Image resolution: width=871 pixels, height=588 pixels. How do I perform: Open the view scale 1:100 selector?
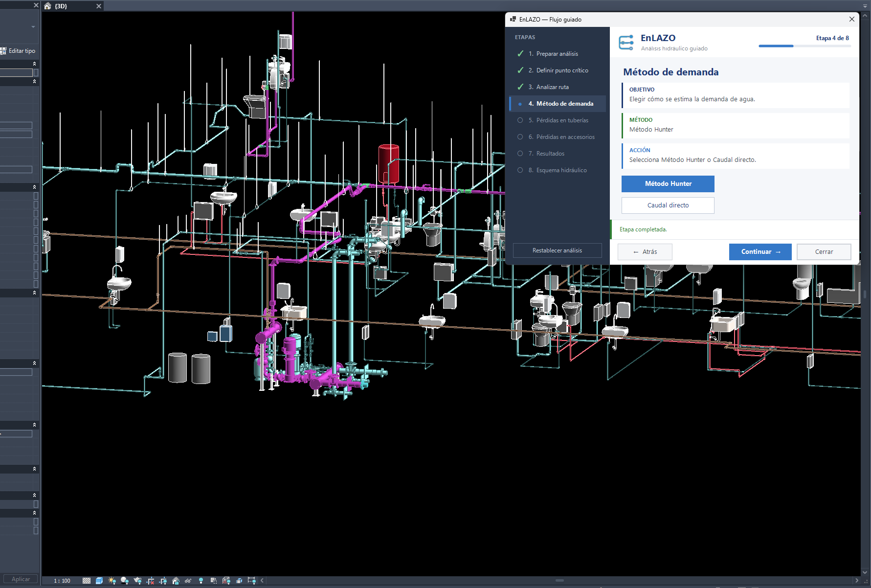pyautogui.click(x=62, y=581)
